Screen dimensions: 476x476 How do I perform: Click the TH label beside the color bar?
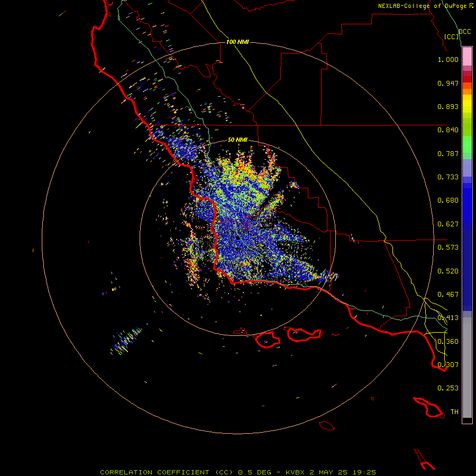(454, 412)
